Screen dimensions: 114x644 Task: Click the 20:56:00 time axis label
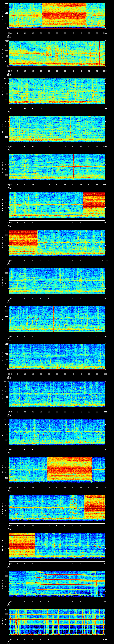[x=9, y=147]
